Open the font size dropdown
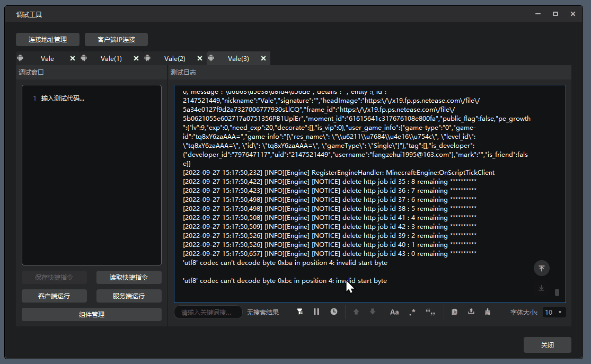Image resolution: width=591 pixels, height=364 pixels. point(554,312)
